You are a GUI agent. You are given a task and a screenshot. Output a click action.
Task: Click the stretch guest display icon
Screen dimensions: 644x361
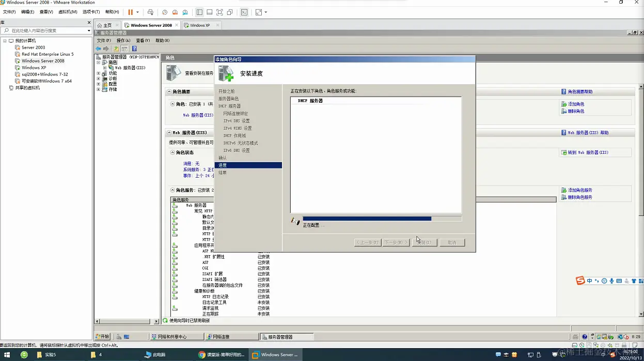click(x=259, y=12)
